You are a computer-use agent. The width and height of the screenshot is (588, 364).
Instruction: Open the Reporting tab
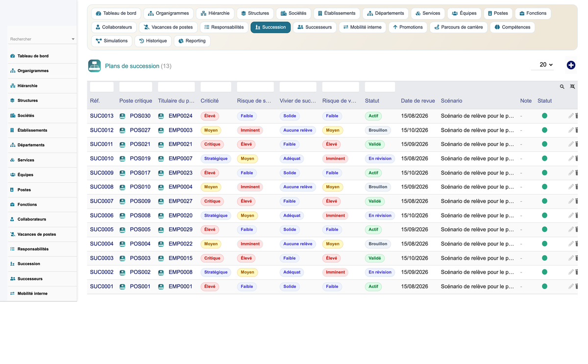(192, 41)
